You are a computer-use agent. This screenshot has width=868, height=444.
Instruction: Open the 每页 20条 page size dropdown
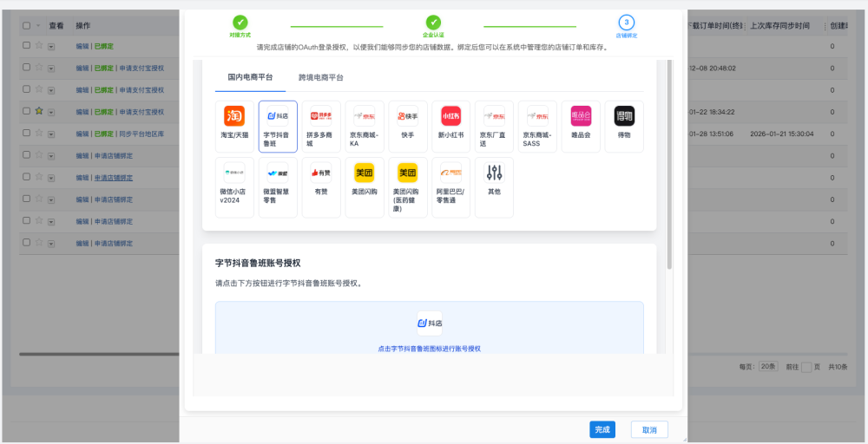[768, 366]
